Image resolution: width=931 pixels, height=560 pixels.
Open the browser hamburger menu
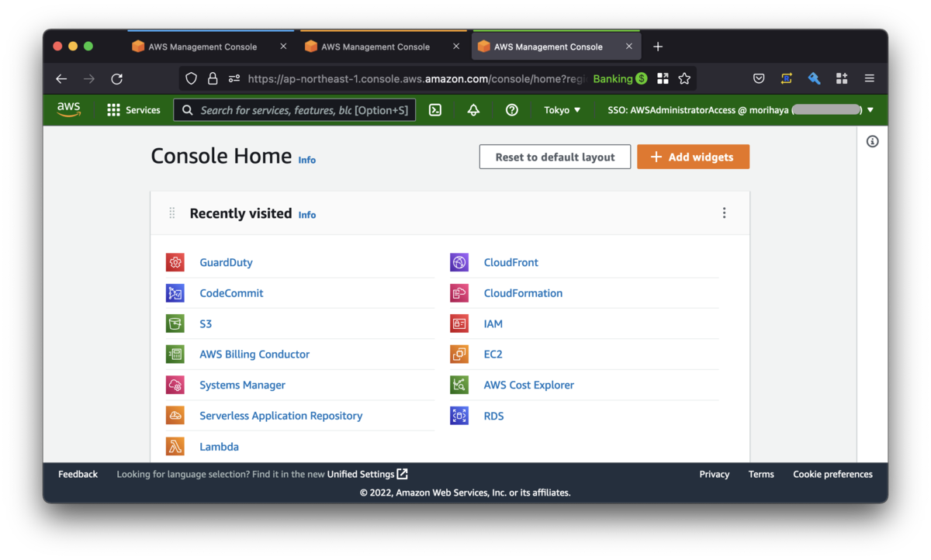point(870,78)
